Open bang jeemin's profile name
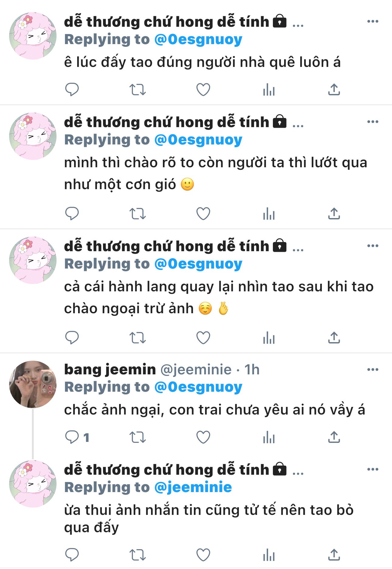The width and height of the screenshot is (392, 569). point(110,370)
